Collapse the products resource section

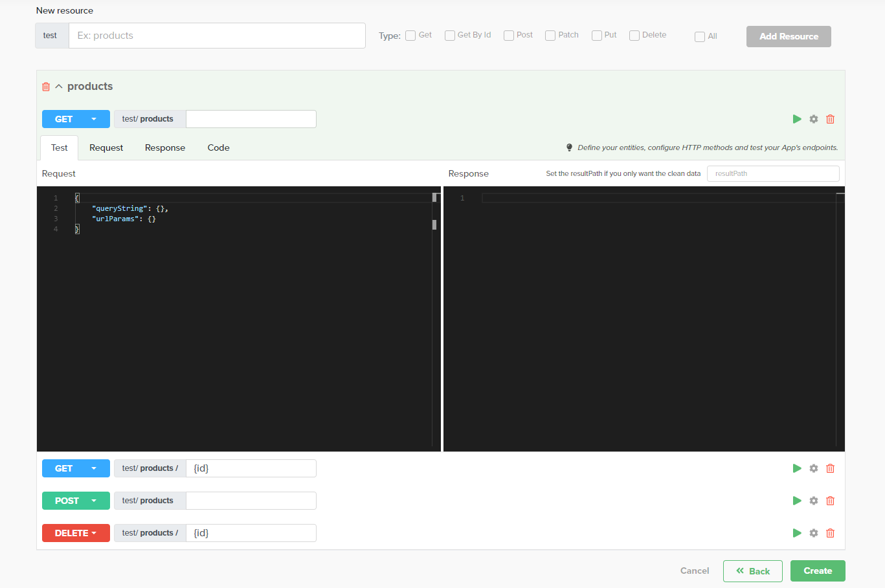[x=59, y=87]
